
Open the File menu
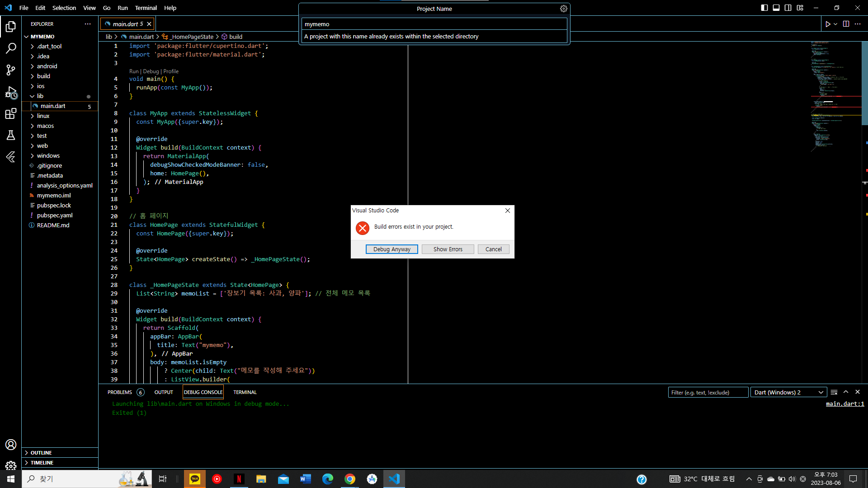click(24, 8)
